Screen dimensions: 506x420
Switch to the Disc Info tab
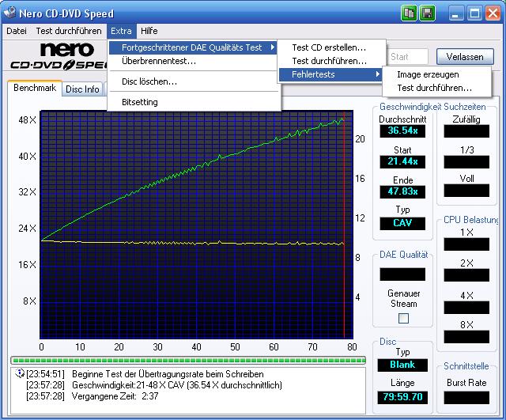point(82,89)
